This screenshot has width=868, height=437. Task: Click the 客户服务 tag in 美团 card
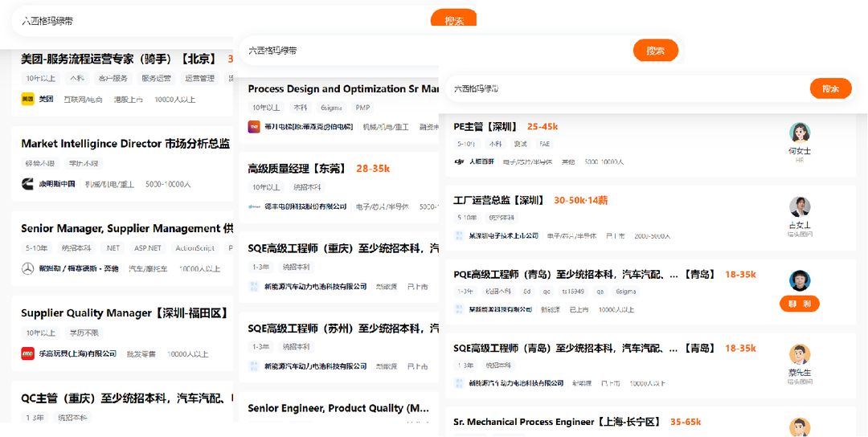point(113,79)
